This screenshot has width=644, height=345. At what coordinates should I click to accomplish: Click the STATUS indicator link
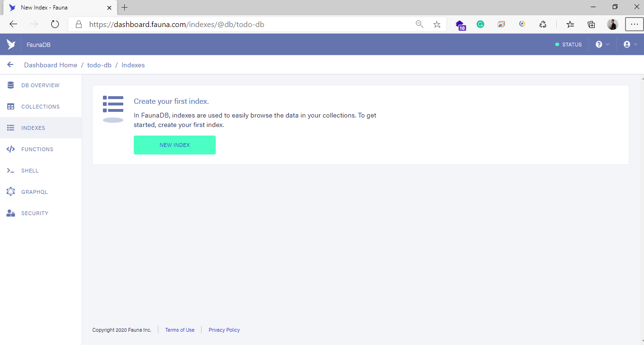(569, 45)
